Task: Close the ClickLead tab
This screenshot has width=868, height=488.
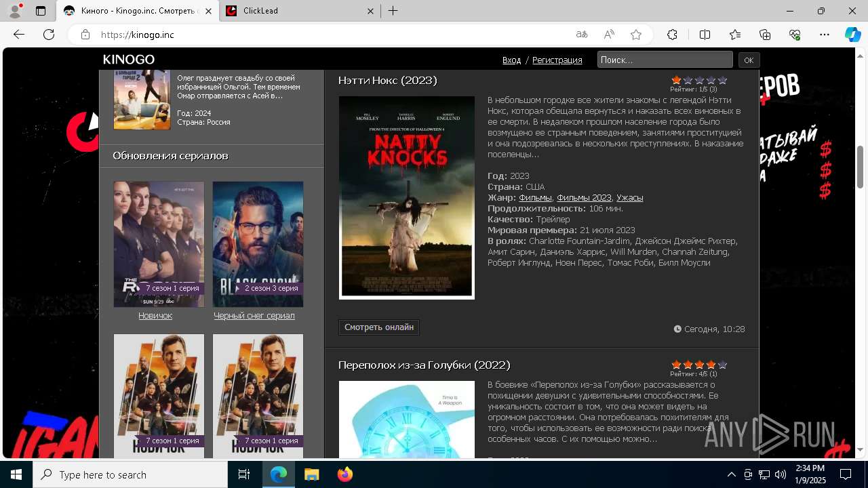Action: 370,11
